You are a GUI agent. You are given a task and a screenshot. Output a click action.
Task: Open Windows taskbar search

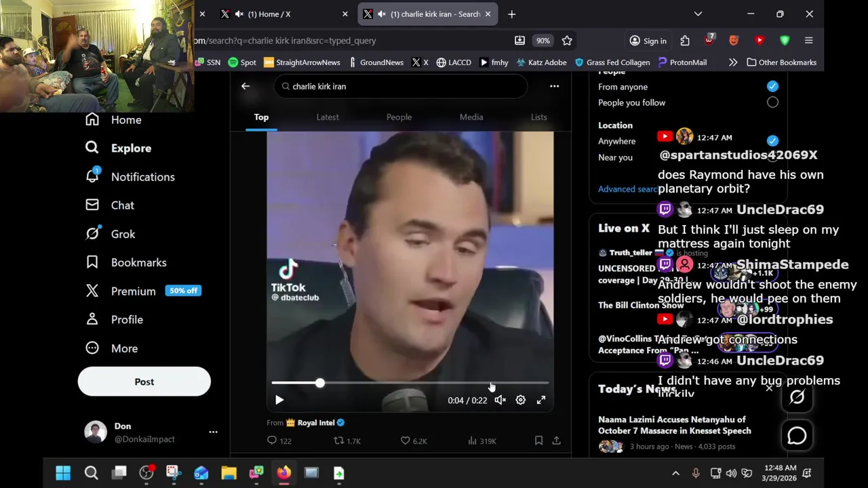coord(91,473)
